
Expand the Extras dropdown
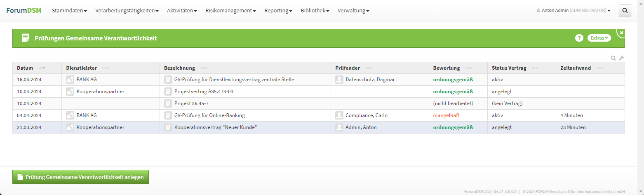pyautogui.click(x=599, y=38)
